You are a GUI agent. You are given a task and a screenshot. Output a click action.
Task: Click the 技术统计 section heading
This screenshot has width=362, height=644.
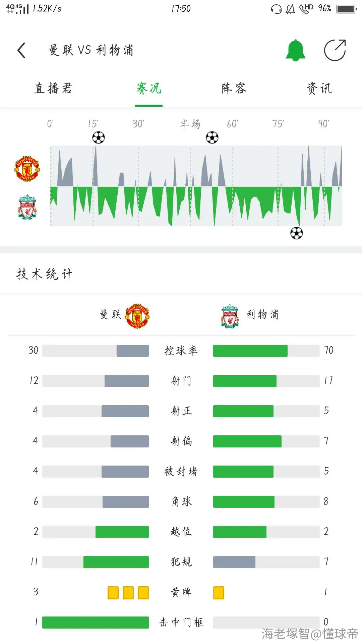(45, 274)
